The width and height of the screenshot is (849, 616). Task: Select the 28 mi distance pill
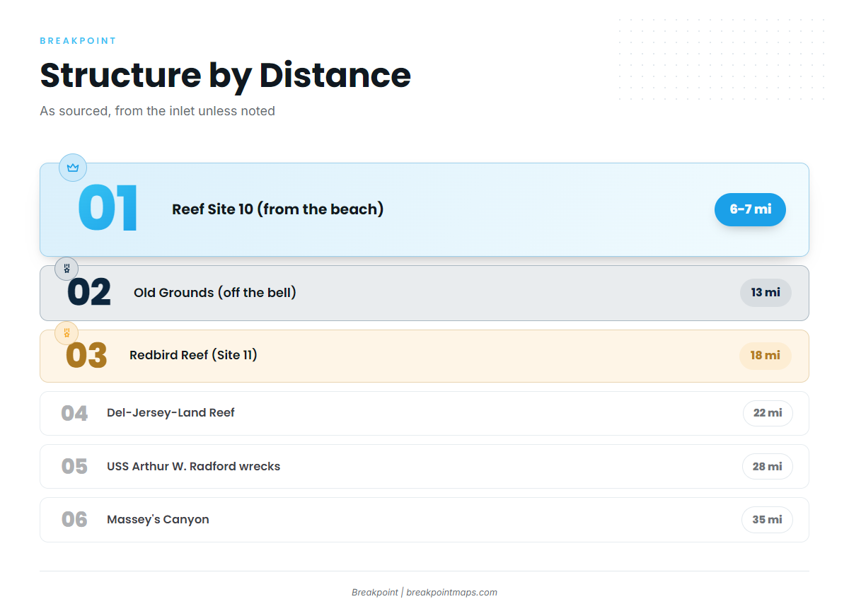(768, 467)
